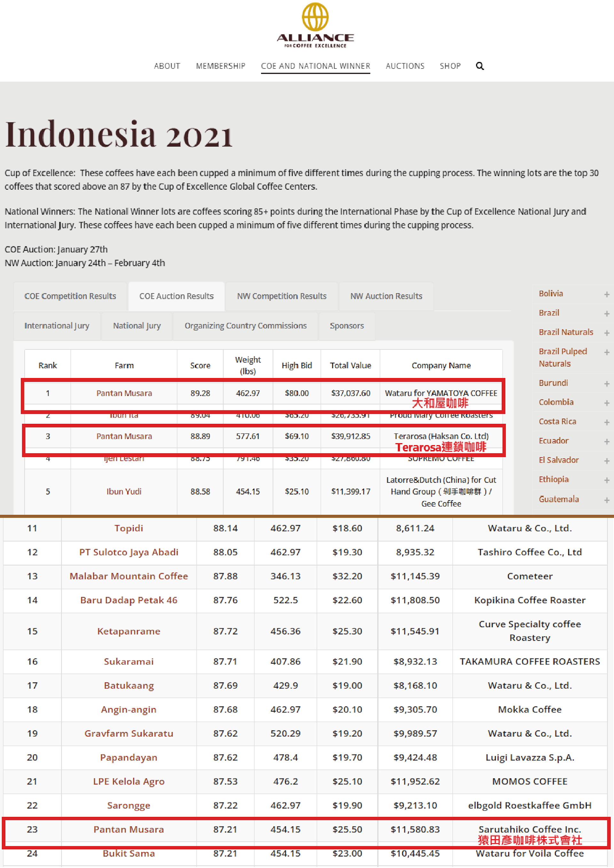This screenshot has height=868, width=614.
Task: Select the Company Name column header
Action: pos(441,366)
